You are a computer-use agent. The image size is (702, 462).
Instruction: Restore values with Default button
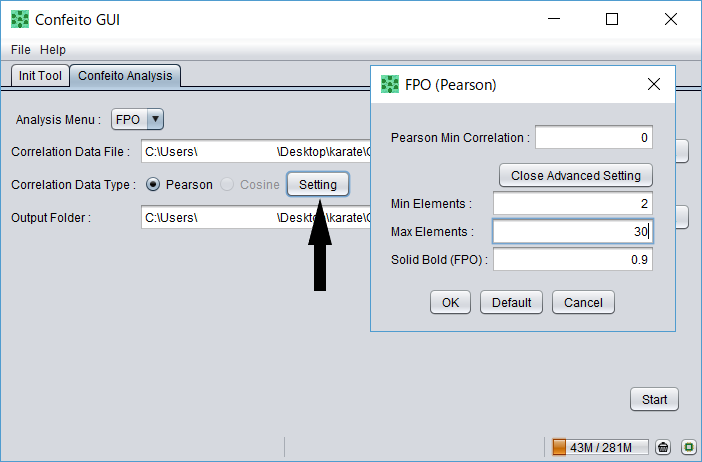coord(511,303)
